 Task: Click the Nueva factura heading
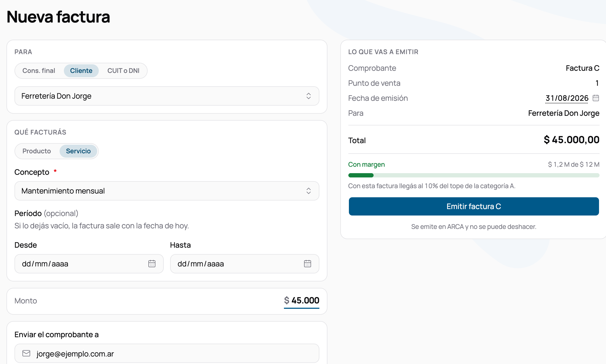tap(58, 17)
